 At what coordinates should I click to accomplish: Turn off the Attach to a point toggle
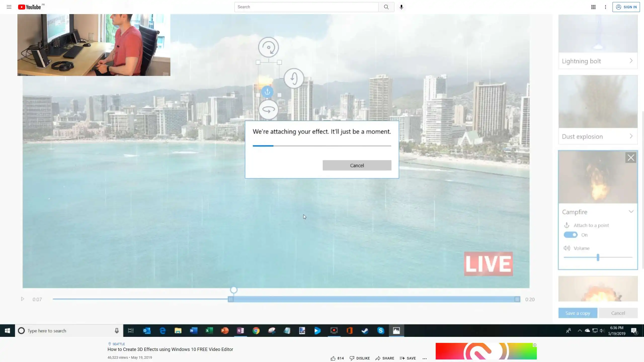coord(571,235)
